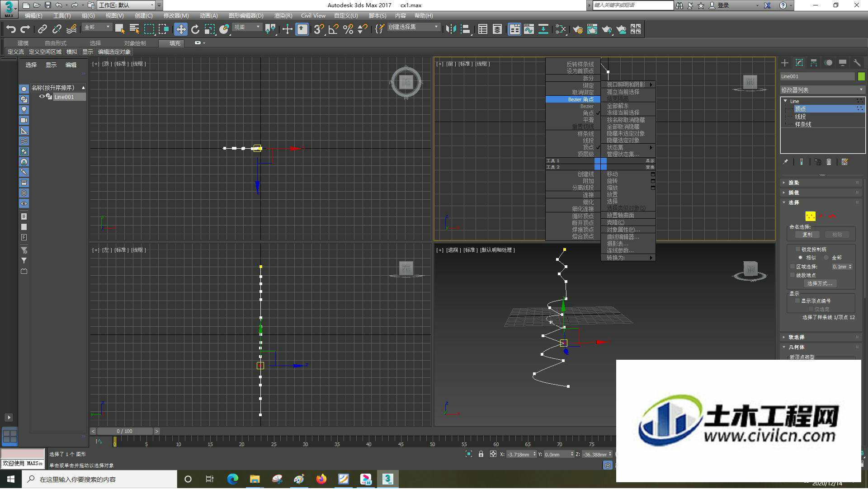Viewport: 868px width, 489px height.
Task: Open the Utilities wrench panel icon
Action: click(x=857, y=63)
